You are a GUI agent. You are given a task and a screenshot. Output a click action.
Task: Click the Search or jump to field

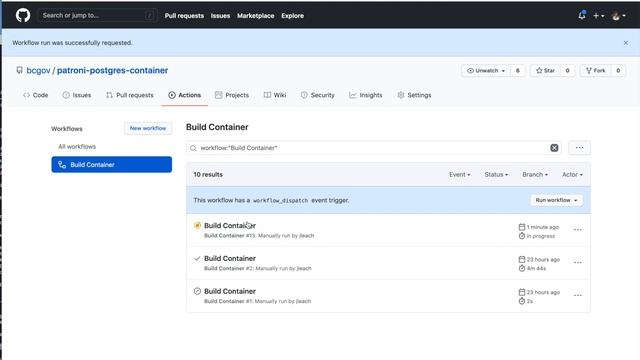coord(97,16)
